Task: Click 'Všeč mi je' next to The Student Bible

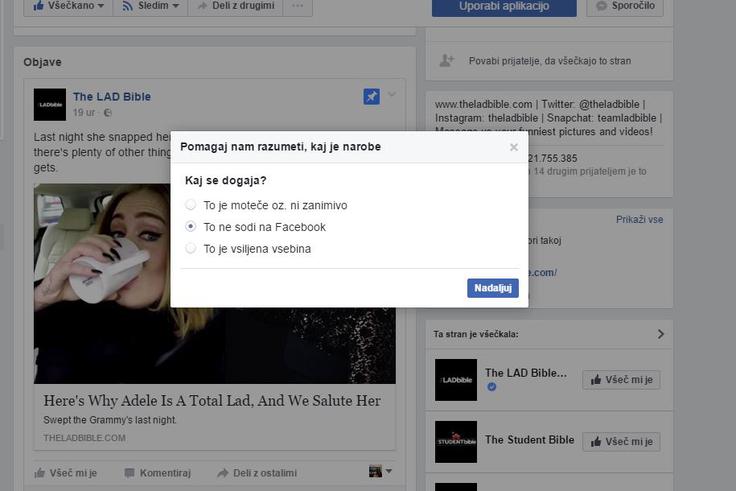Action: click(x=621, y=442)
